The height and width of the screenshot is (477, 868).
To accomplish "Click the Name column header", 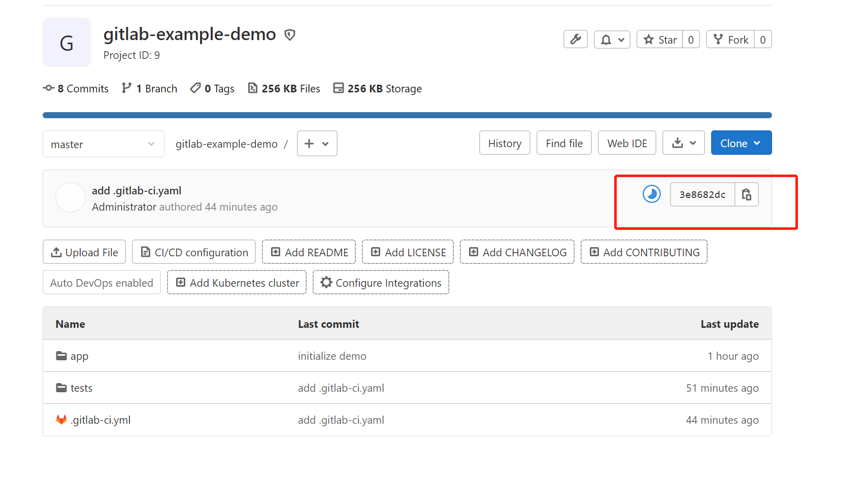I will 70,324.
